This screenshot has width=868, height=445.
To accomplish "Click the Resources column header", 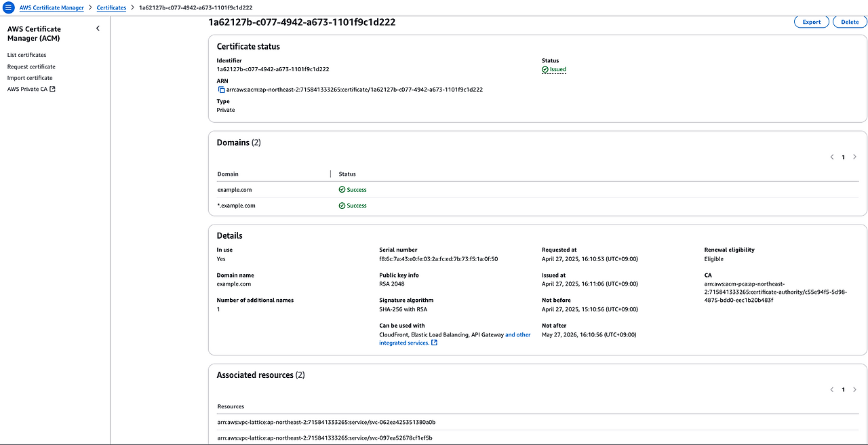I will pyautogui.click(x=231, y=407).
